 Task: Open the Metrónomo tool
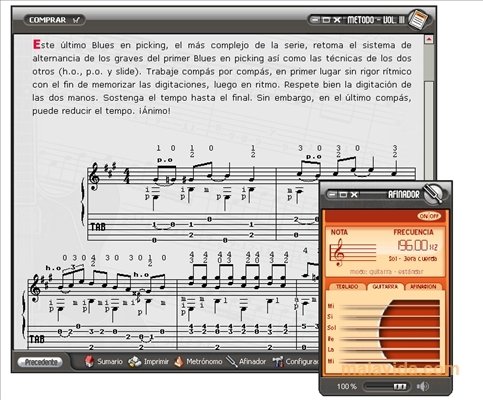pos(198,361)
